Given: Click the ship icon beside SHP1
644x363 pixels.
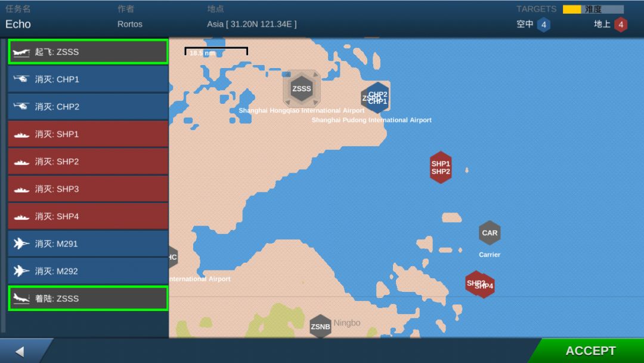Looking at the screenshot, I should pos(21,135).
